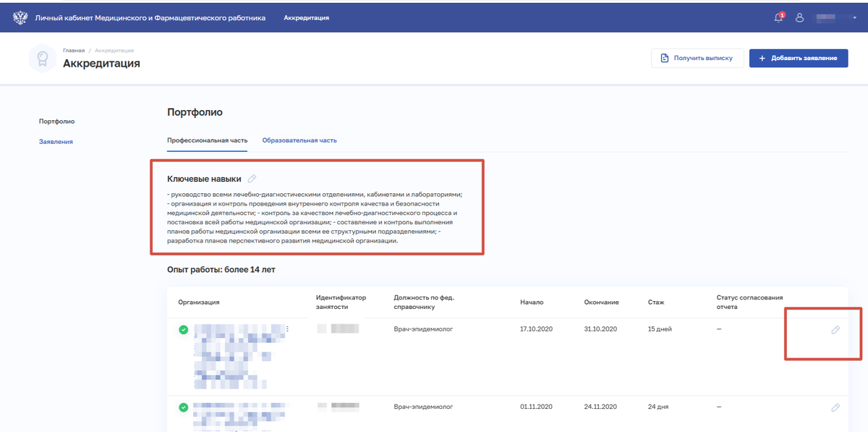Viewport: 868px width, 432px height.
Task: Open the user profile icon
Action: (x=800, y=17)
